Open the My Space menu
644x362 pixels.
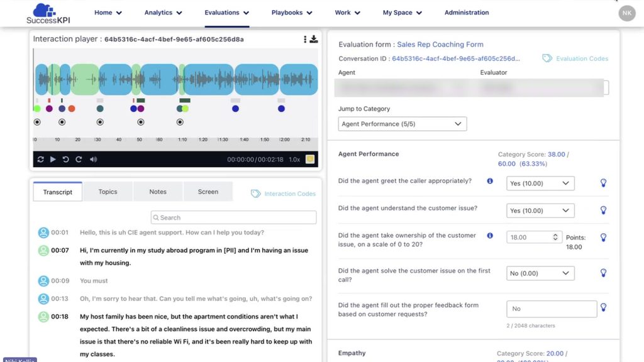(x=402, y=13)
